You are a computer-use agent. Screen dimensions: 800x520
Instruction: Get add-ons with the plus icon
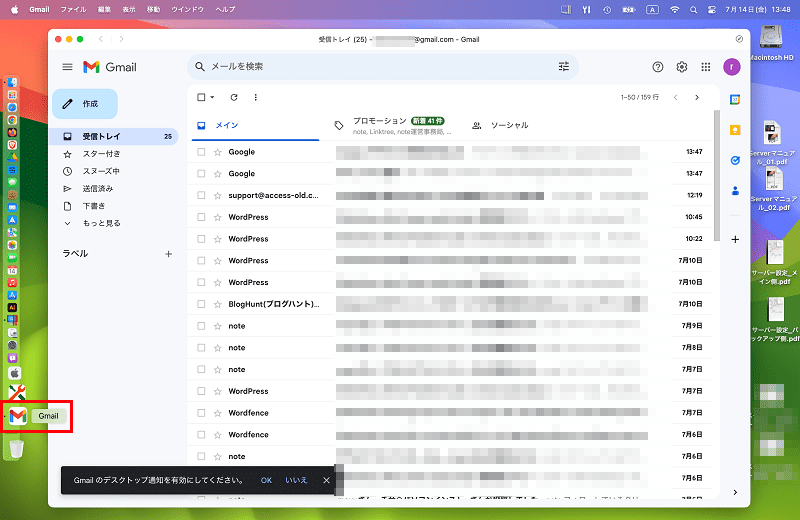[735, 239]
